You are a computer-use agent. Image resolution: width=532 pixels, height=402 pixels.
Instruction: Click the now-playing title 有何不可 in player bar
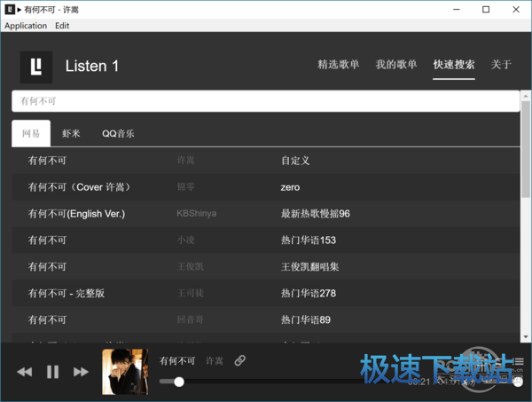click(x=177, y=360)
